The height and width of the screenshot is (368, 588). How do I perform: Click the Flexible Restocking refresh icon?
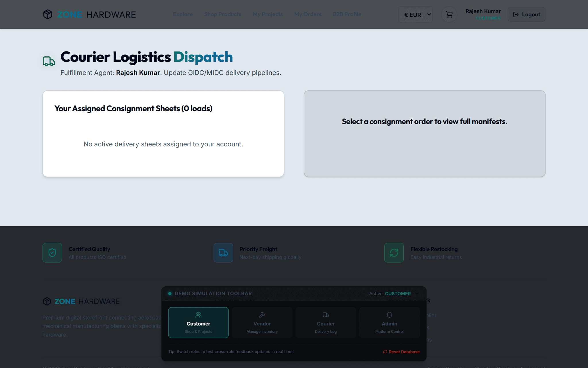(x=394, y=253)
